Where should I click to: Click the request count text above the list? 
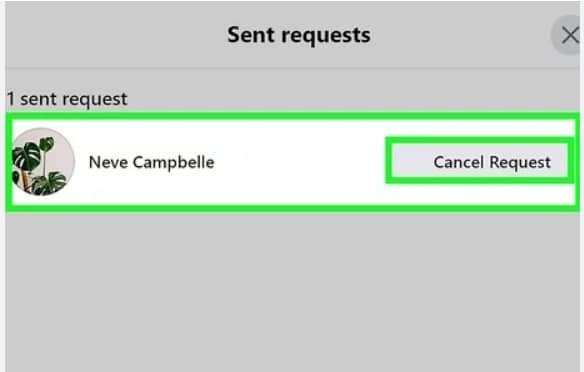[x=67, y=99]
